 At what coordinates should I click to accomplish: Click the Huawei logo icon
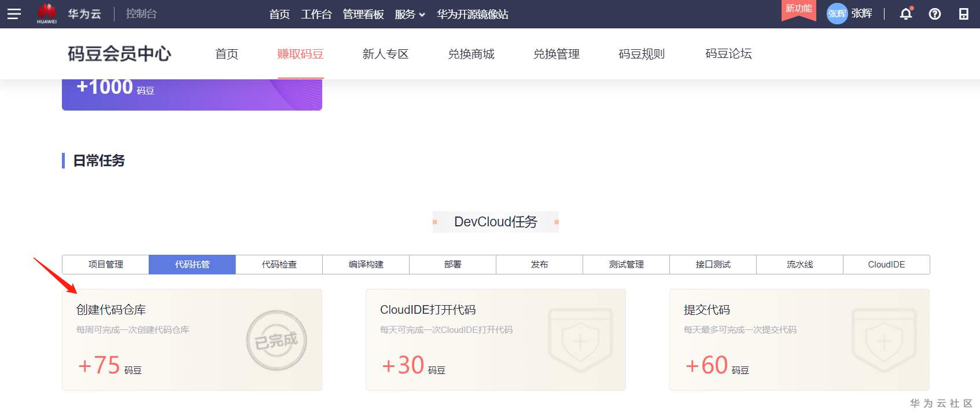click(x=47, y=13)
